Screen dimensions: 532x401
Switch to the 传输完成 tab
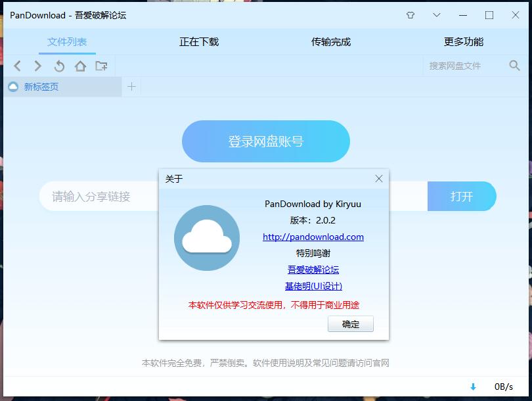coord(331,42)
